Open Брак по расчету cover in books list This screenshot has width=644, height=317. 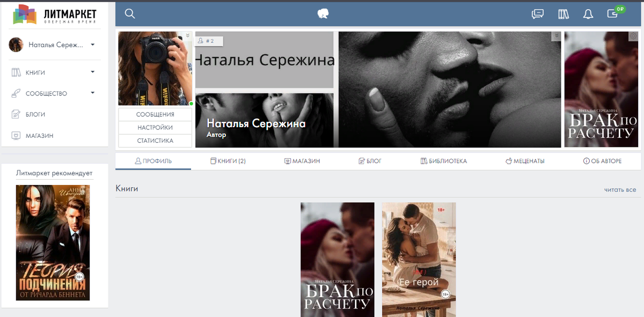click(x=338, y=260)
